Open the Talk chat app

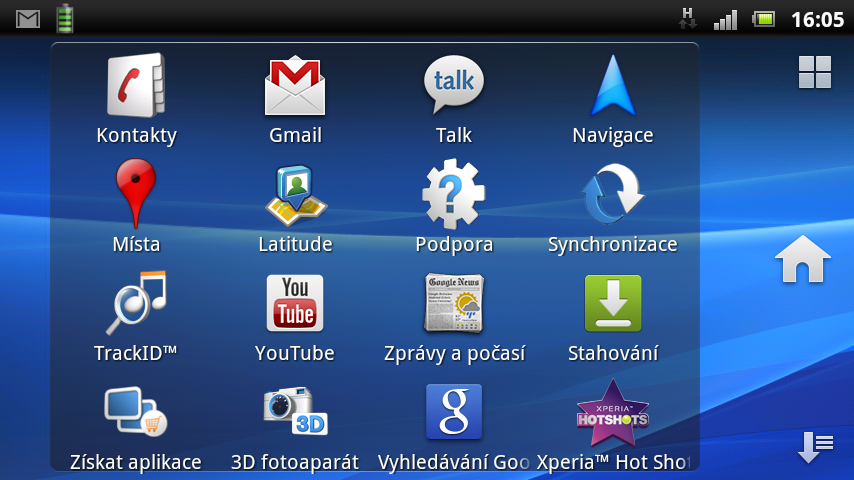[x=454, y=99]
